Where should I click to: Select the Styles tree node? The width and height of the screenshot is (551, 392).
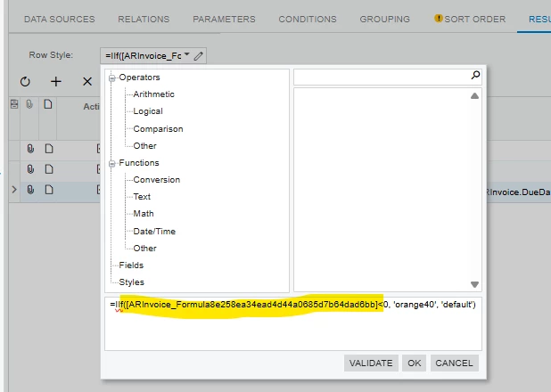click(131, 282)
